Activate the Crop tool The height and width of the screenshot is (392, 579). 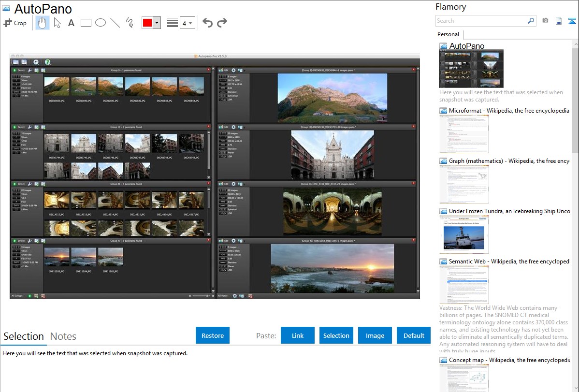click(15, 23)
